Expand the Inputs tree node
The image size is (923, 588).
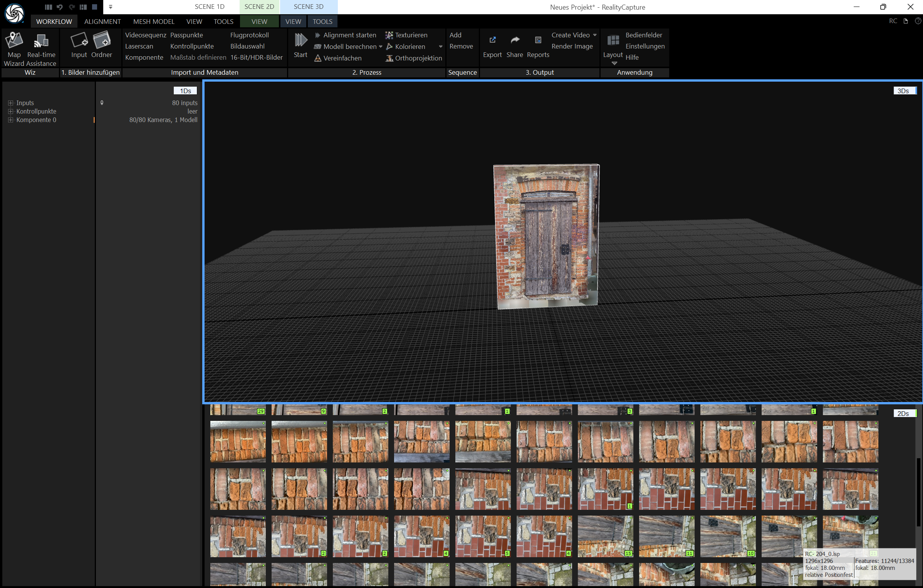[x=10, y=103]
